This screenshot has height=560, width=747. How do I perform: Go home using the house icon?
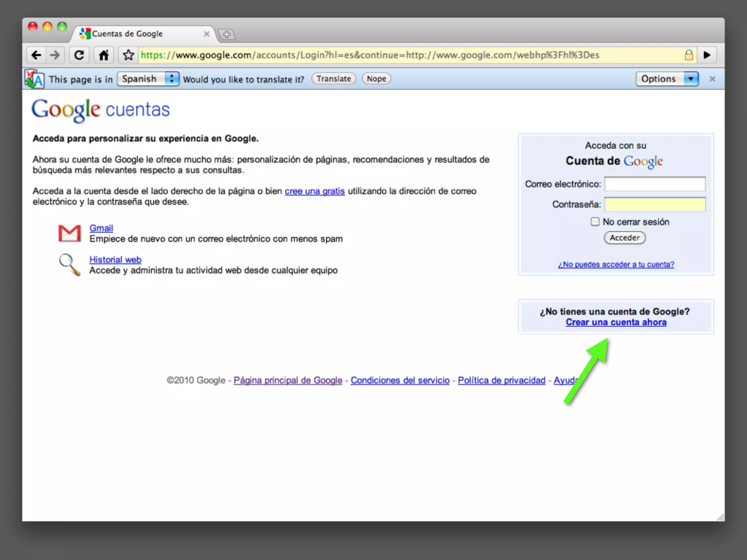104,55
